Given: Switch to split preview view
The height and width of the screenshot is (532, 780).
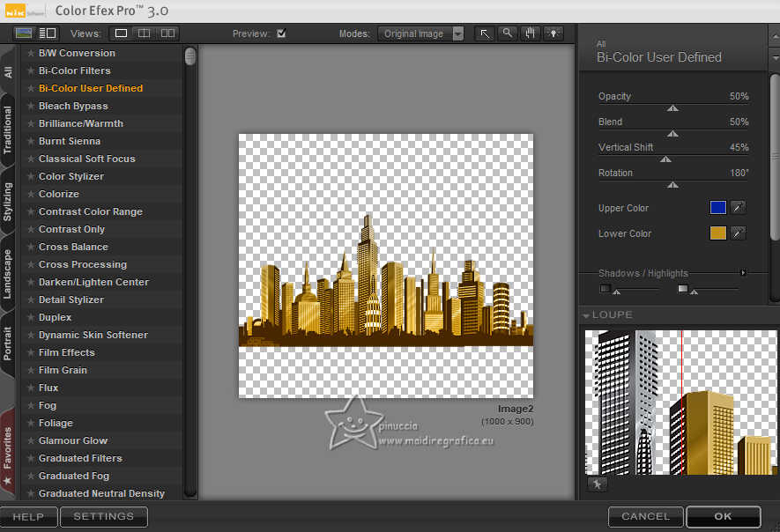Looking at the screenshot, I should pyautogui.click(x=144, y=33).
